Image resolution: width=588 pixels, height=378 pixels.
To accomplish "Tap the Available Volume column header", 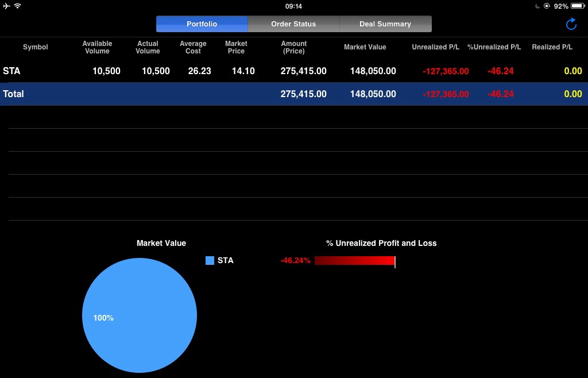I will 97,47.
